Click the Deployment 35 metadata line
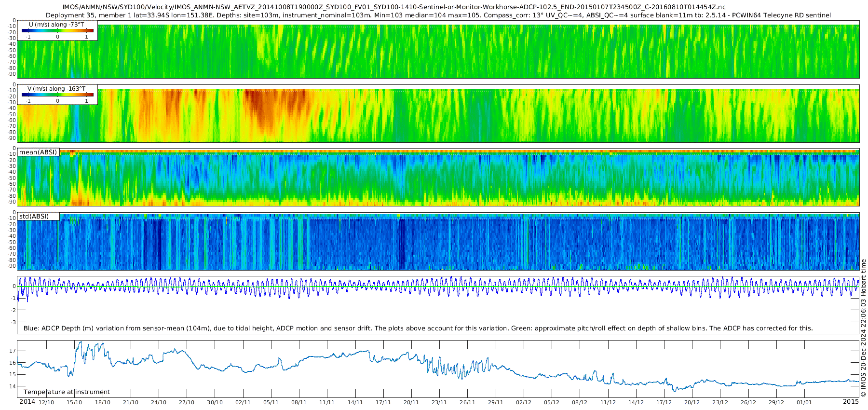The width and height of the screenshot is (868, 410). [438, 15]
